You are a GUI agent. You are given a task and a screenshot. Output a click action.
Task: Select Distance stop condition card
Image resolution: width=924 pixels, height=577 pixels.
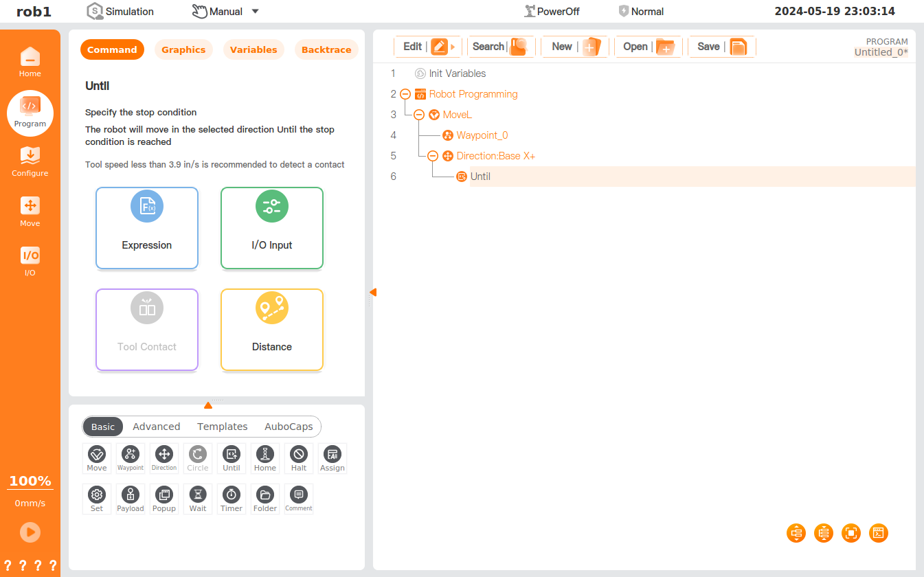point(272,330)
